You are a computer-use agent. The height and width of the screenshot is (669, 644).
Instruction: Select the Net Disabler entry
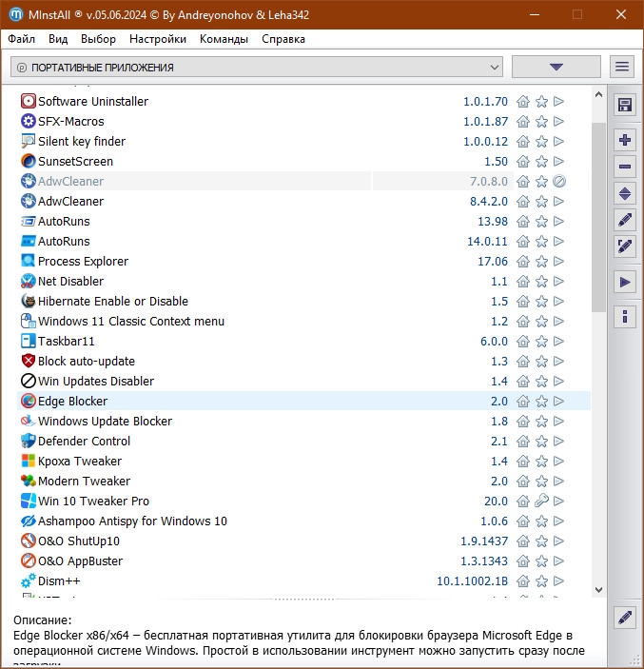[303, 281]
